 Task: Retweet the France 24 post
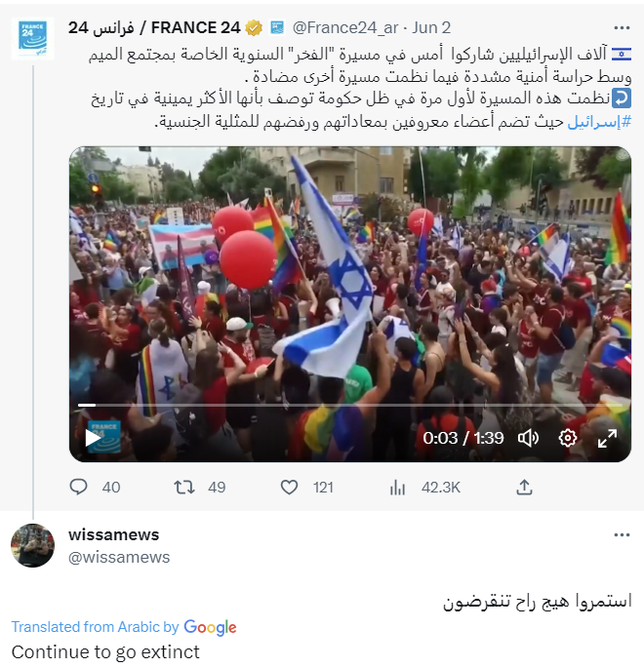tap(184, 487)
